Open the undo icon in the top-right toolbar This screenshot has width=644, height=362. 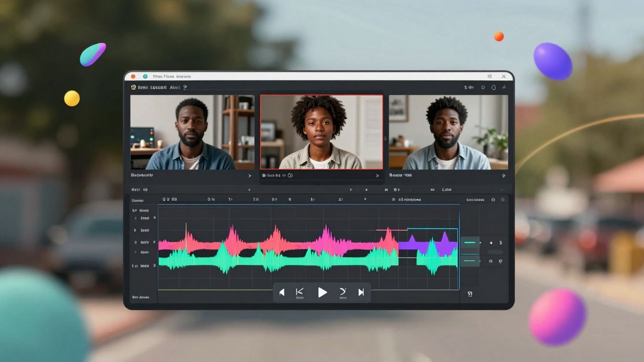point(482,87)
